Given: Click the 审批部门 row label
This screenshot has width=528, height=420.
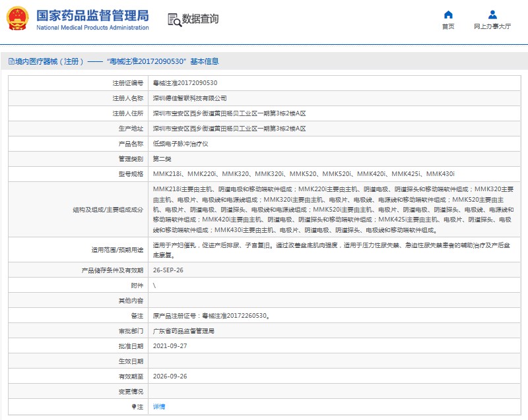Looking at the screenshot, I should coord(131,331).
